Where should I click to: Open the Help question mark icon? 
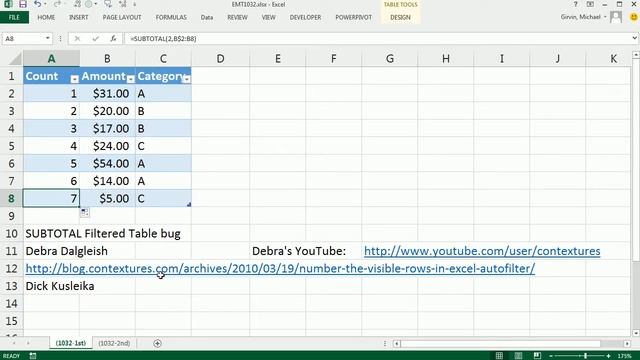tap(575, 4)
